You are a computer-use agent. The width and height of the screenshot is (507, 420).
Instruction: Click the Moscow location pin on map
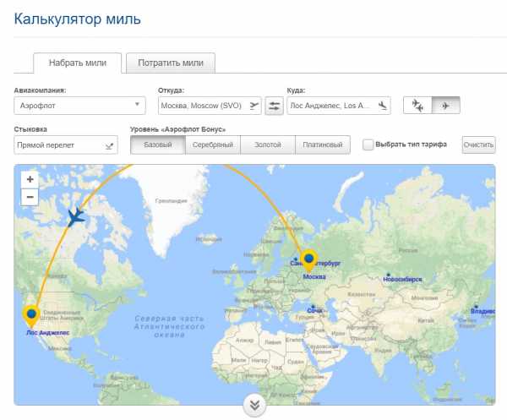pyautogui.click(x=309, y=259)
